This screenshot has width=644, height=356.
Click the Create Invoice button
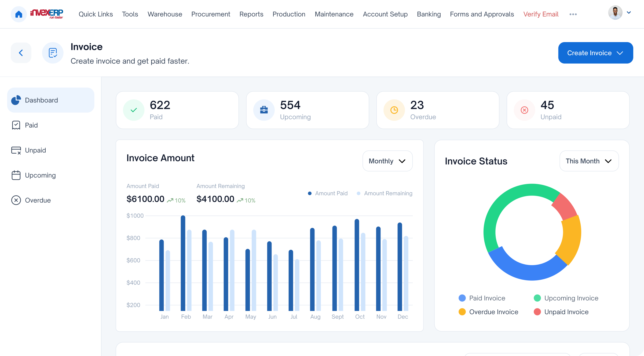click(x=595, y=53)
